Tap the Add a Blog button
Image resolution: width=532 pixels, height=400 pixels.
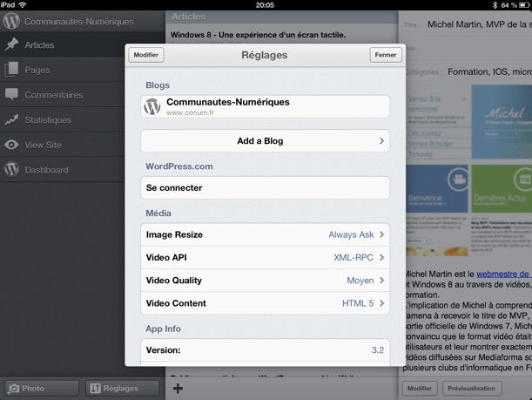(x=265, y=140)
